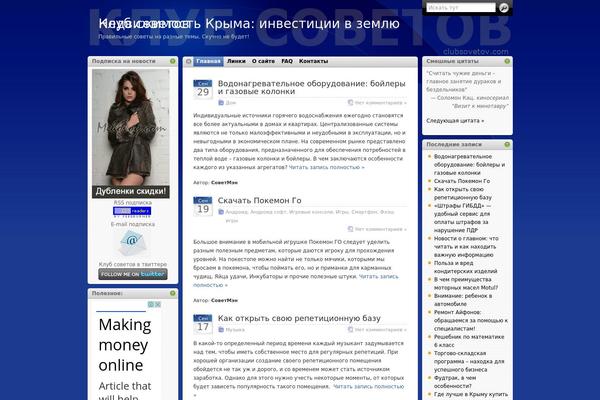Click the Музыка category link
The height and width of the screenshot is (400, 600).
click(x=235, y=330)
